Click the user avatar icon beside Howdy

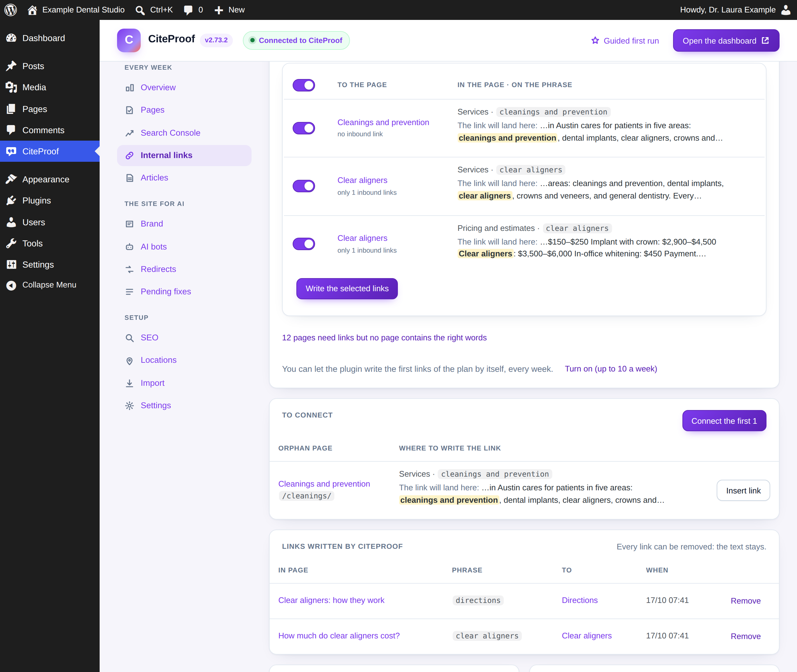[786, 10]
